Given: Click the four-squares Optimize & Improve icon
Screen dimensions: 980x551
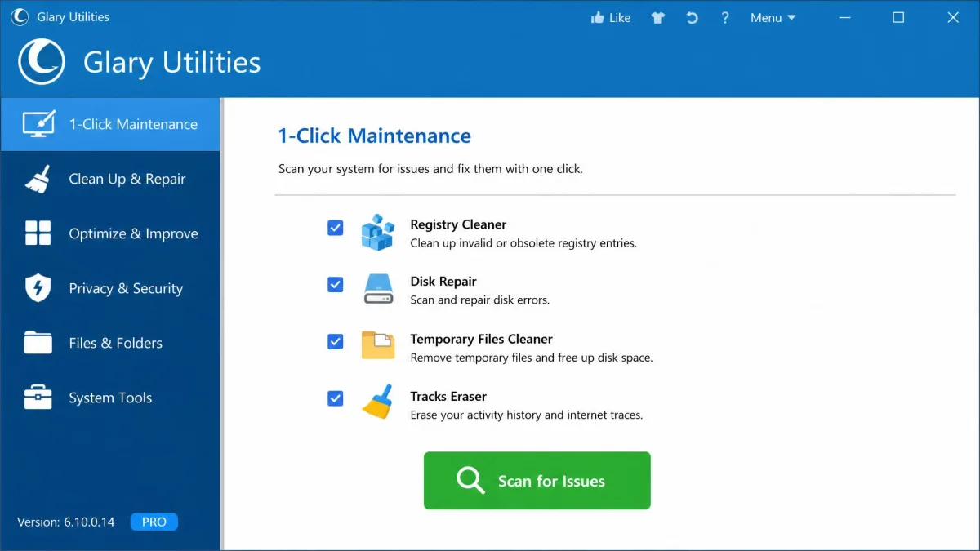Looking at the screenshot, I should [x=38, y=233].
